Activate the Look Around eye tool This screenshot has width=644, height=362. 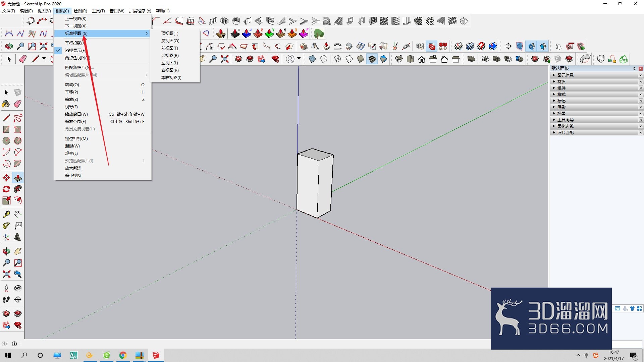(18, 288)
